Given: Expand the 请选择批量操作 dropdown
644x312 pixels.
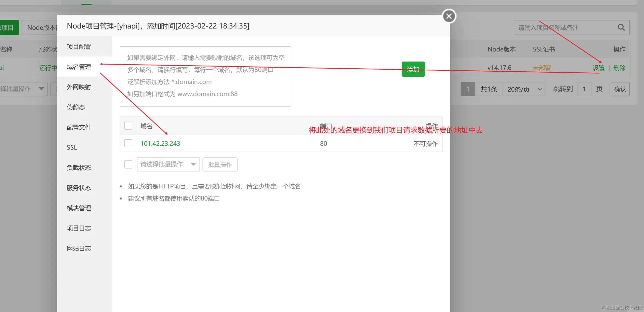Looking at the screenshot, I should pos(168,164).
